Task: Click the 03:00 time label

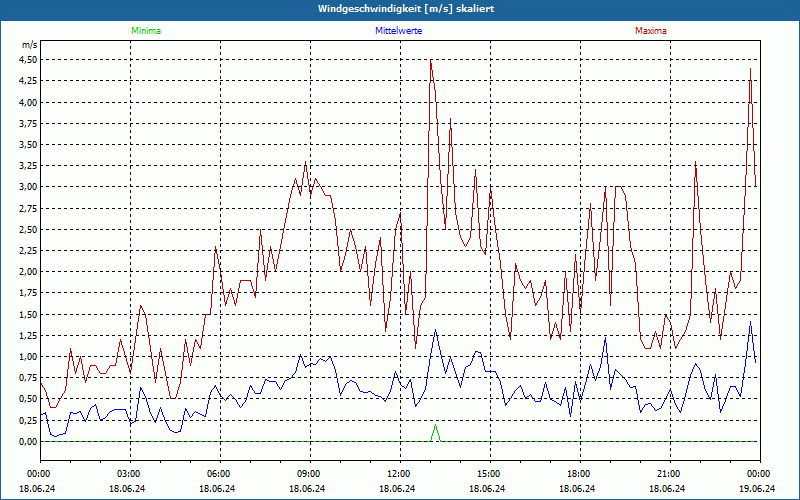Action: 131,474
